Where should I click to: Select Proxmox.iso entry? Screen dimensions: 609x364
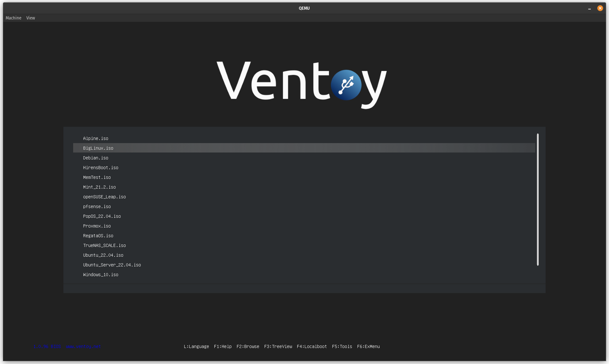pyautogui.click(x=304, y=226)
